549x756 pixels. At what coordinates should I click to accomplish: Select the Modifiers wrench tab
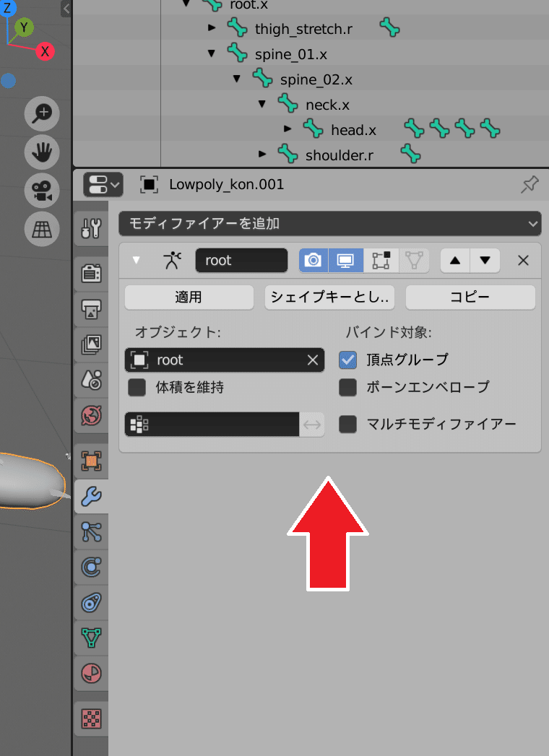pyautogui.click(x=91, y=496)
